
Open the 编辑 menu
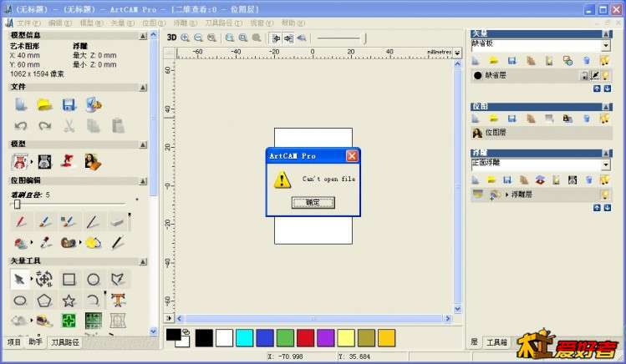click(60, 23)
